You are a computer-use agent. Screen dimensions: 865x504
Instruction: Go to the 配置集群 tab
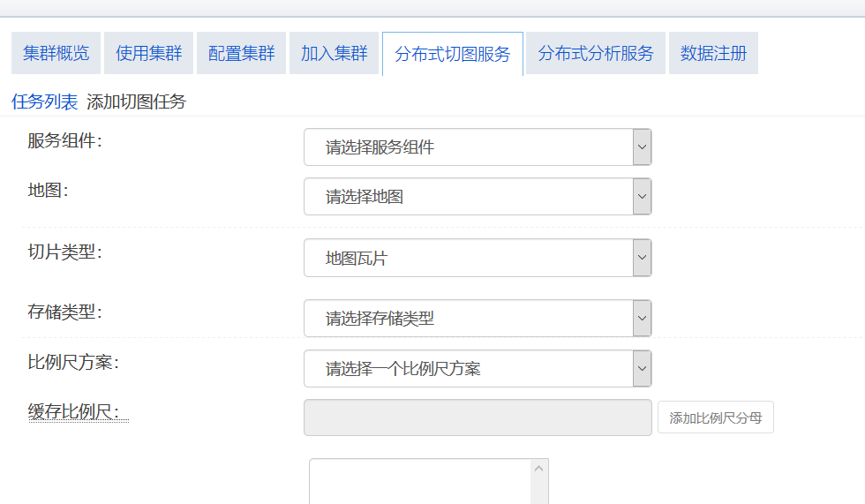241,53
